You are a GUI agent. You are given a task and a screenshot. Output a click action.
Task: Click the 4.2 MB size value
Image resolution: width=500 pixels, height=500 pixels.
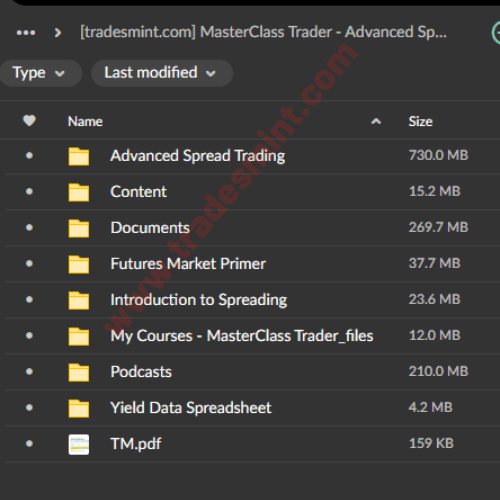tap(430, 407)
